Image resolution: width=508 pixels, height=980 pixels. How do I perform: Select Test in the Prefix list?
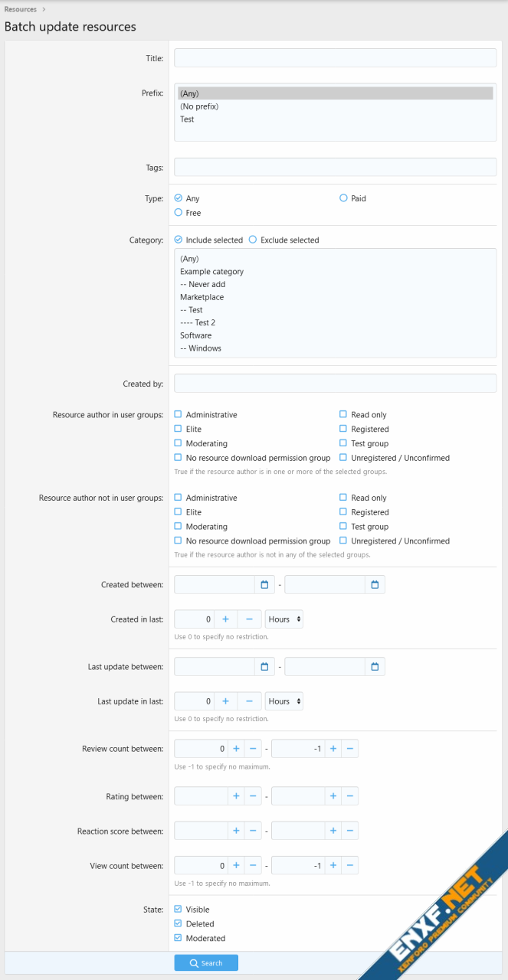pos(188,119)
